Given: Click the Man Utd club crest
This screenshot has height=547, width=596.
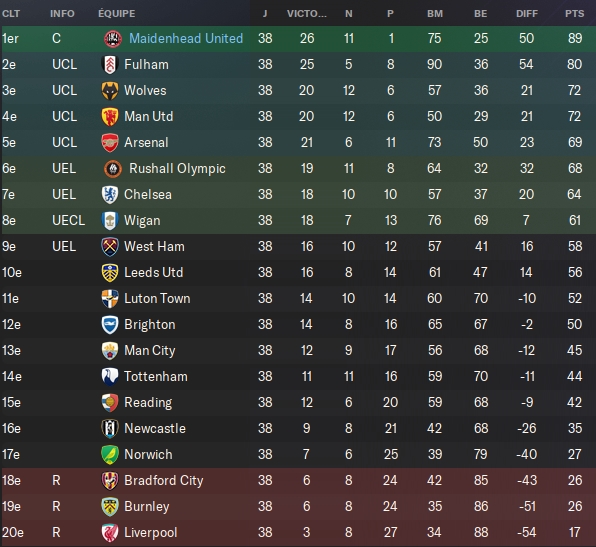Looking at the screenshot, I should click(110, 117).
